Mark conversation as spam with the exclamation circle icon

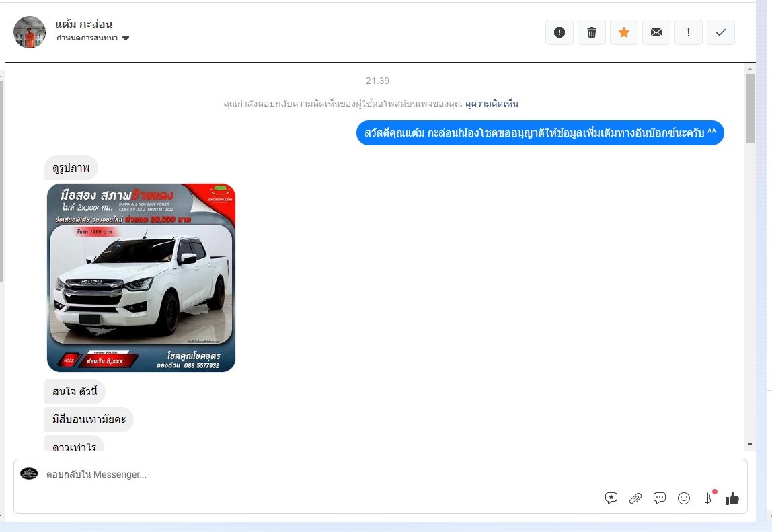click(x=559, y=32)
